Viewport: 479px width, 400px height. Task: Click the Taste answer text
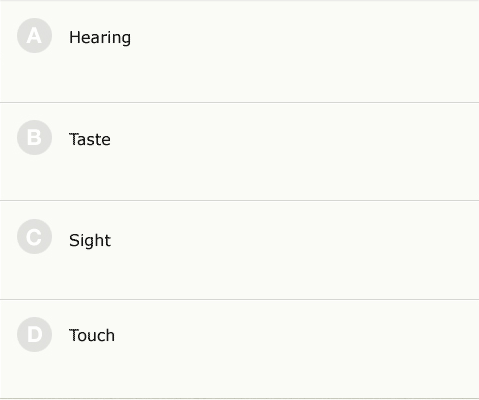[90, 139]
